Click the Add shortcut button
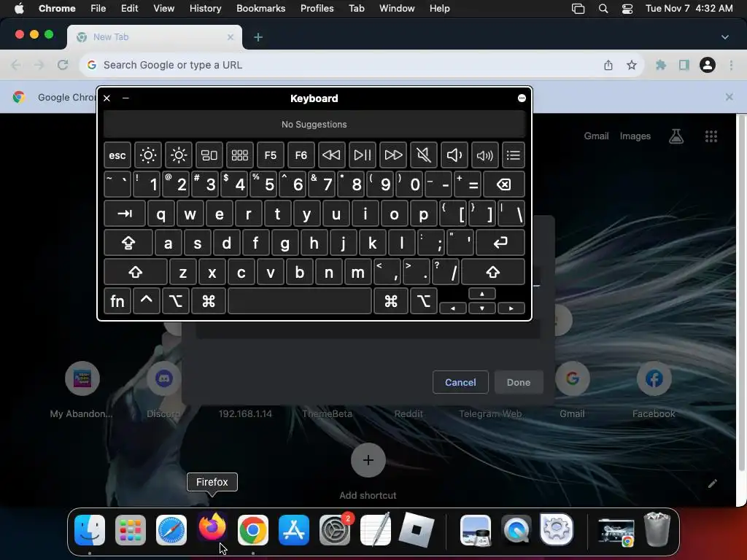This screenshot has height=560, width=747. pyautogui.click(x=368, y=460)
